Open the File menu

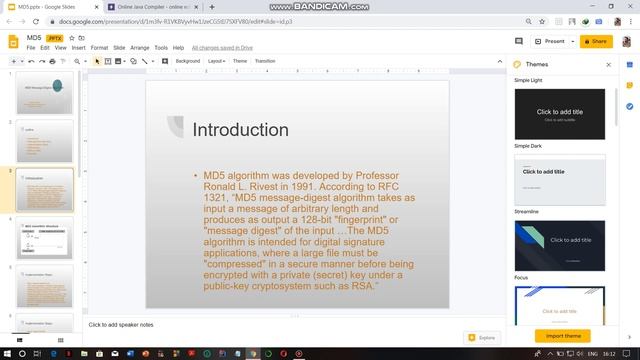[31, 48]
